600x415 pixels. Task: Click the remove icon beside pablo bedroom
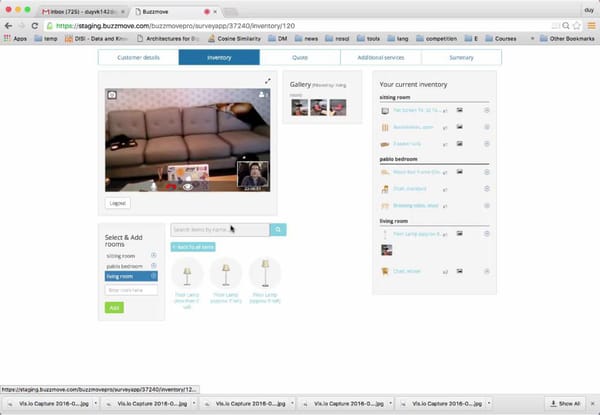[154, 266]
